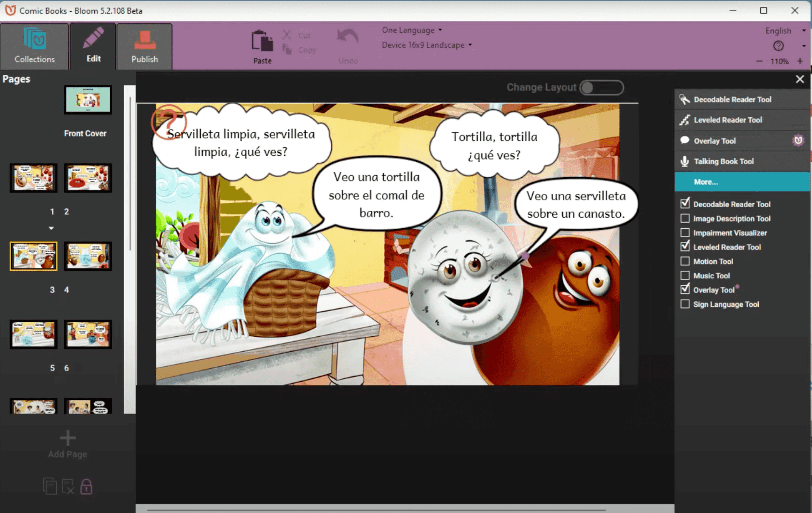Image resolution: width=812 pixels, height=513 pixels.
Task: Select the page 2 thumbnail
Action: (88, 178)
